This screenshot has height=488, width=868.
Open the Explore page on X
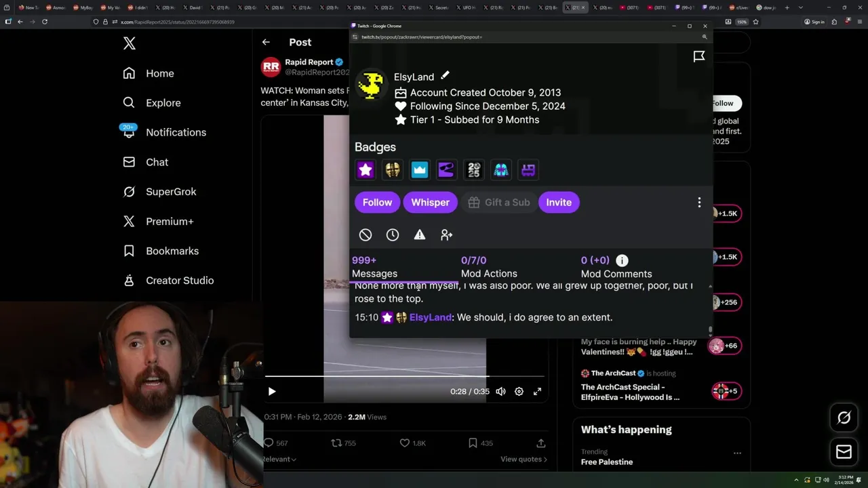pyautogui.click(x=152, y=103)
